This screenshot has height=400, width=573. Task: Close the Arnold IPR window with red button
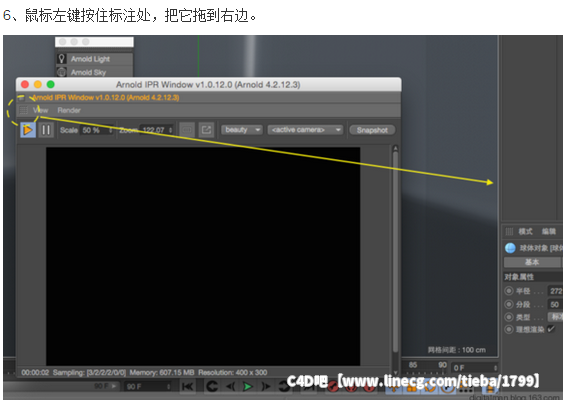click(x=25, y=84)
